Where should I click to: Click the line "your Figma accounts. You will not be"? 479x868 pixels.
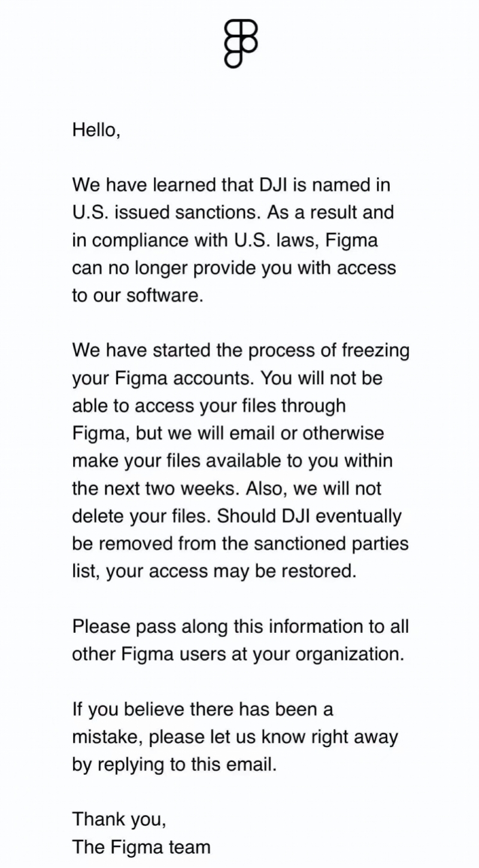pyautogui.click(x=227, y=378)
